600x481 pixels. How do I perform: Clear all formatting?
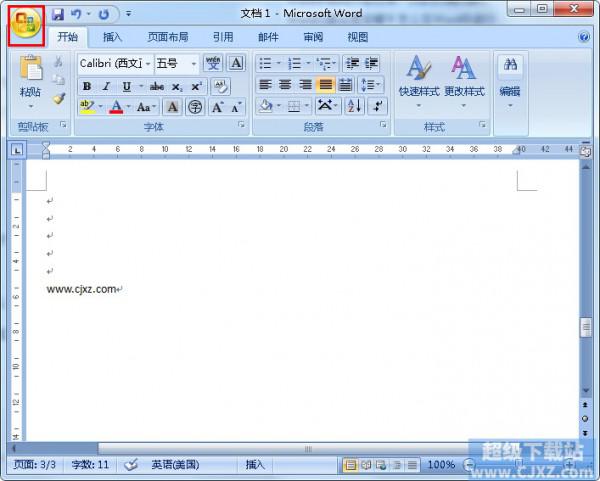click(x=220, y=86)
